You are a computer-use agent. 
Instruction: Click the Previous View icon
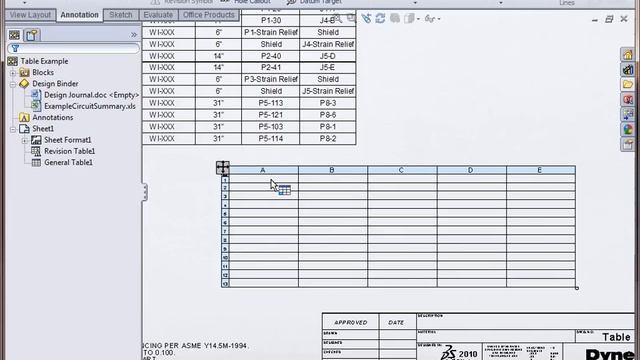[x=366, y=18]
